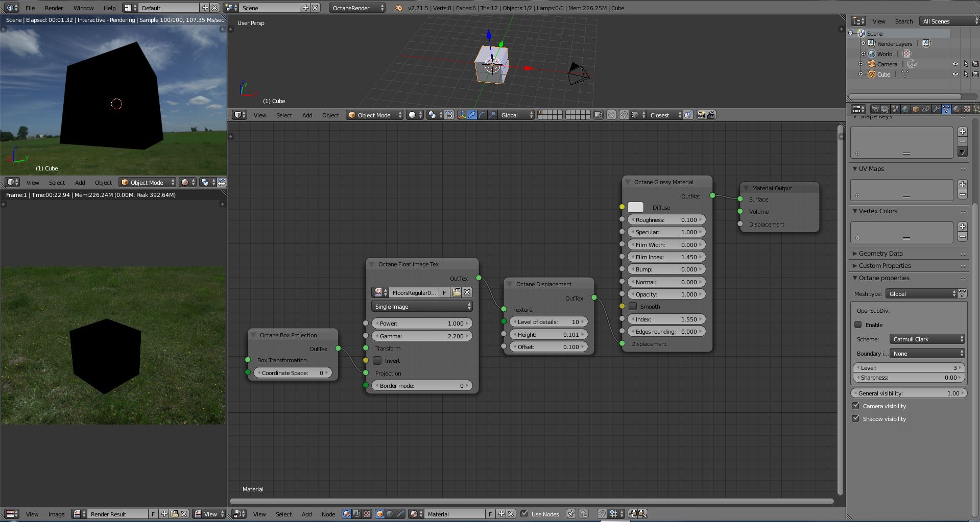Click the RenderLayers item in outliner
Image resolution: width=980 pixels, height=522 pixels.
tap(894, 43)
